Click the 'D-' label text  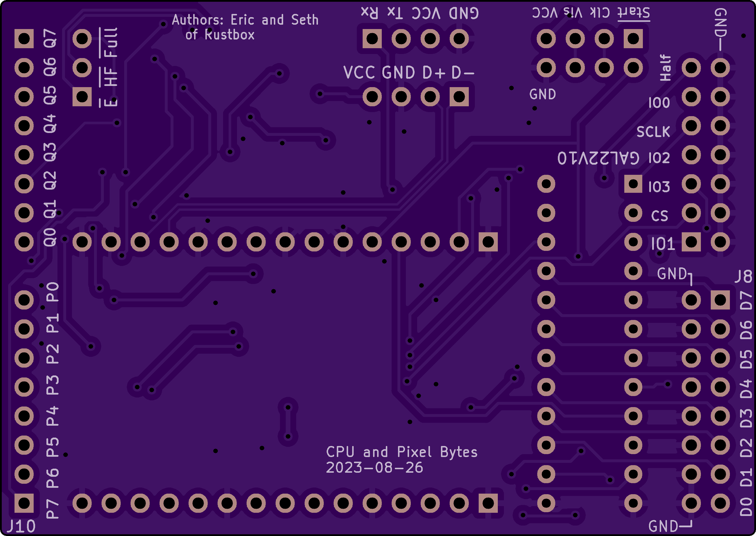tap(463, 73)
